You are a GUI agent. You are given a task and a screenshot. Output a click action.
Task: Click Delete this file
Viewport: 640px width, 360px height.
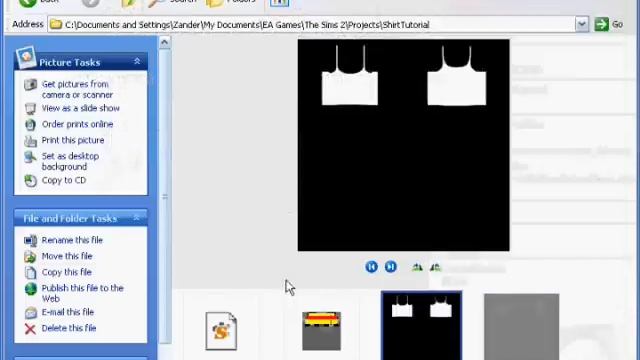click(x=69, y=328)
